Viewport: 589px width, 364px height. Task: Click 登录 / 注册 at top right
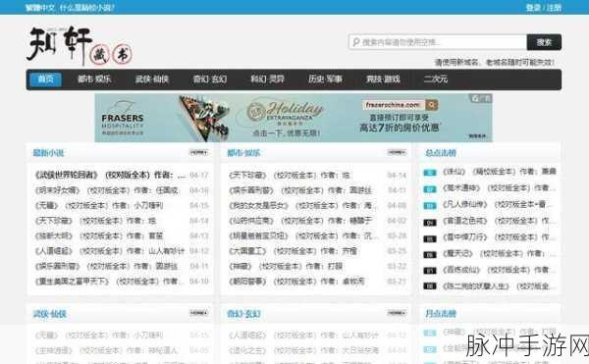click(544, 8)
